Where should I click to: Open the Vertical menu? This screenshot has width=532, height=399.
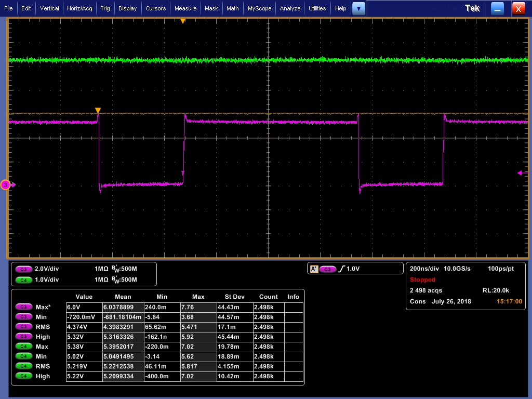49,8
